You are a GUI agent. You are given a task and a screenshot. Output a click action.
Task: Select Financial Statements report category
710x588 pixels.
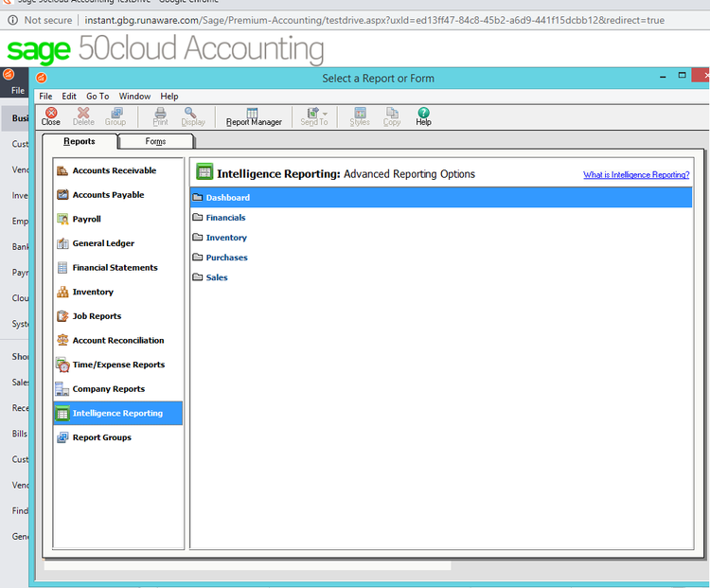[x=118, y=268]
